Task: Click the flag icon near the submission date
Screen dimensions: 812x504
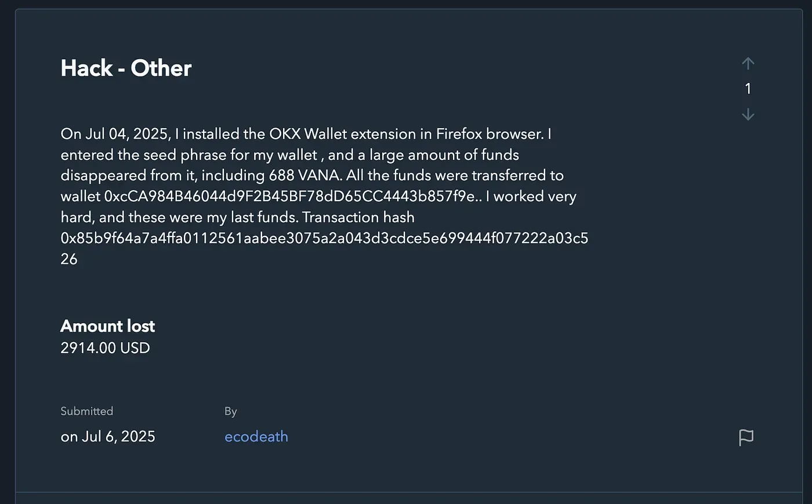Action: 746,437
